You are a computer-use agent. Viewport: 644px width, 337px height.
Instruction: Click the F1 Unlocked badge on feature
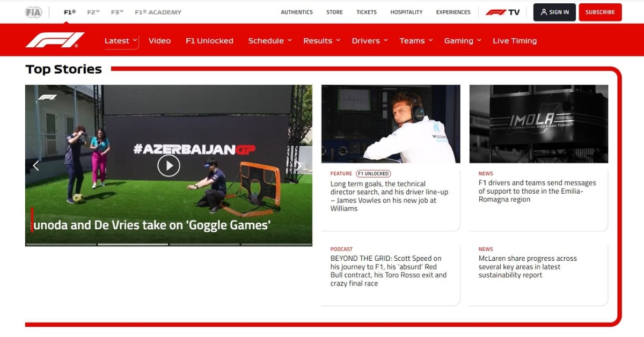[374, 174]
